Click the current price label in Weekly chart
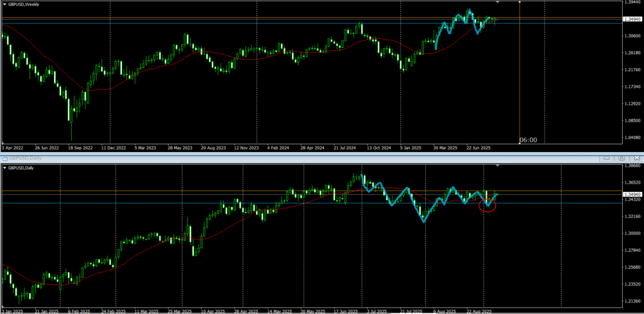Image resolution: width=644 pixels, height=314 pixels. point(633,20)
